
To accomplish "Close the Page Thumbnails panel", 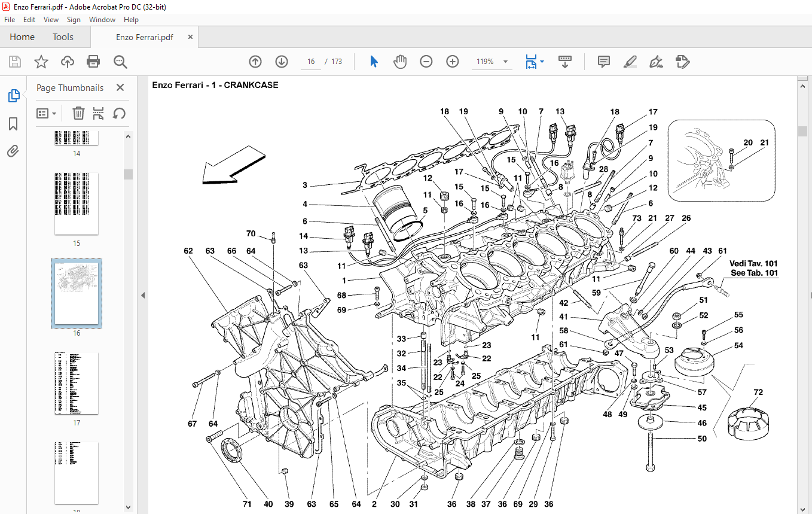I will [x=120, y=88].
